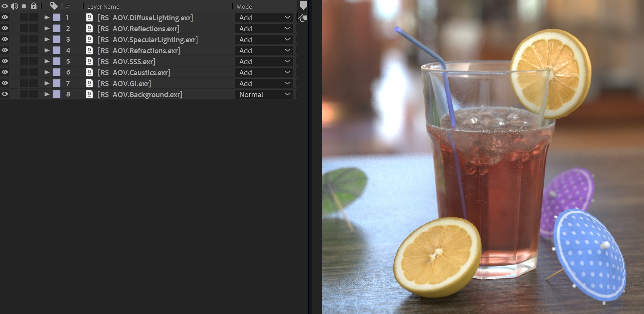Viewport: 644px width, 314px height.
Task: Hide the RS_AOV.SSS.exr layer
Action: click(x=5, y=61)
